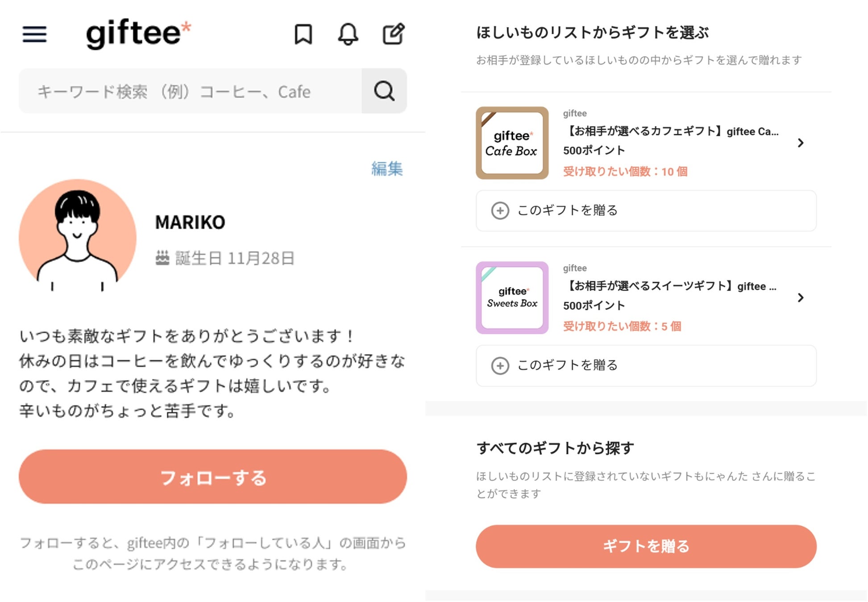Click the search magnifier button
The width and height of the screenshot is (868, 602).
[x=384, y=91]
